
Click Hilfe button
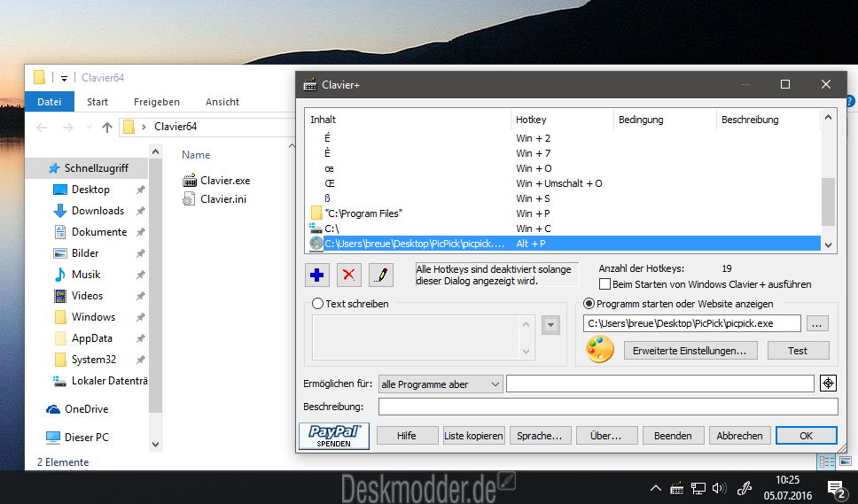(x=407, y=436)
